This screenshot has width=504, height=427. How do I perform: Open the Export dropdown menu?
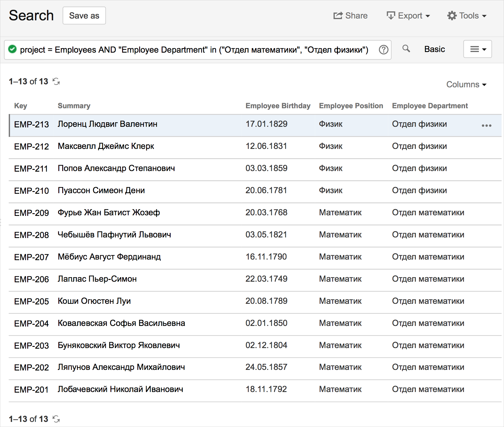408,16
